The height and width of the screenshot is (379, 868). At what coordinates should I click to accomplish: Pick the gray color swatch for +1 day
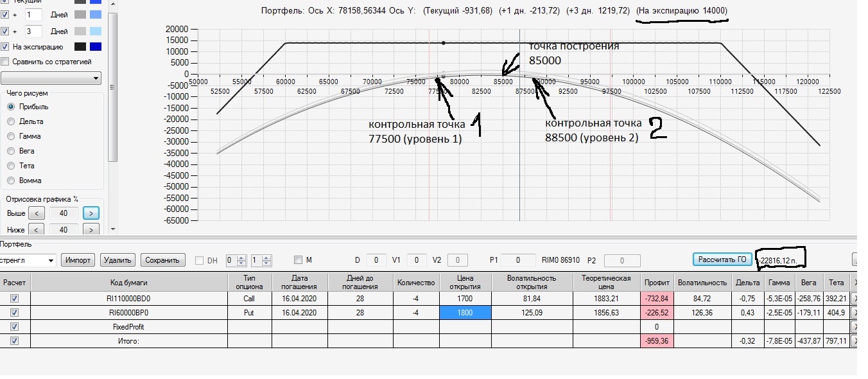pyautogui.click(x=80, y=14)
